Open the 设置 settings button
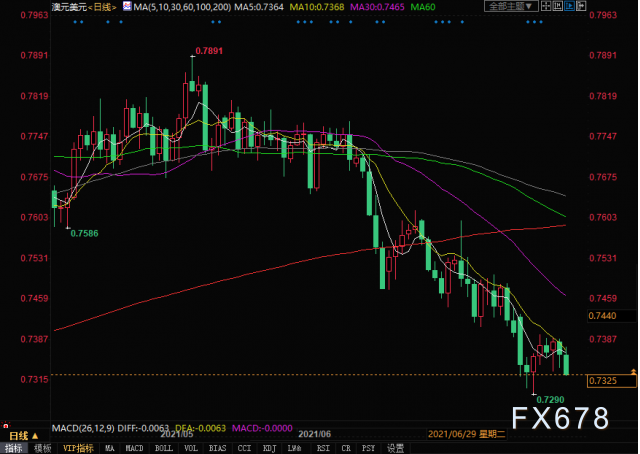Viewport: 640px width, 454px height. 397,448
